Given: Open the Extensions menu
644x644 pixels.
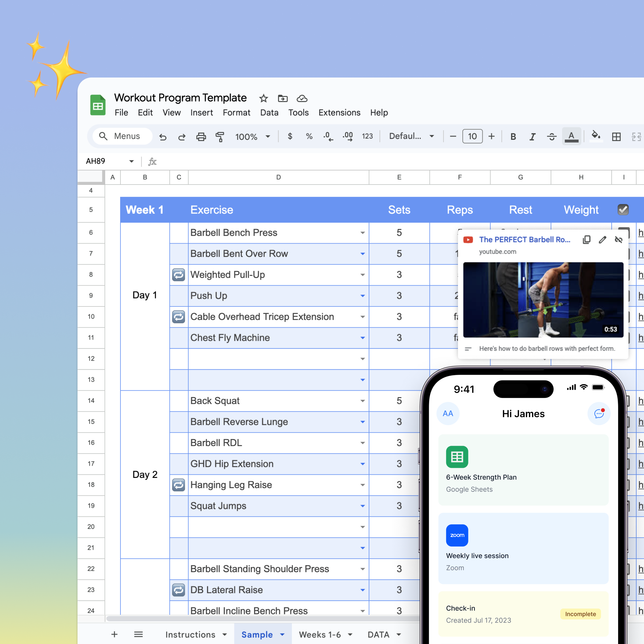Looking at the screenshot, I should coord(339,113).
